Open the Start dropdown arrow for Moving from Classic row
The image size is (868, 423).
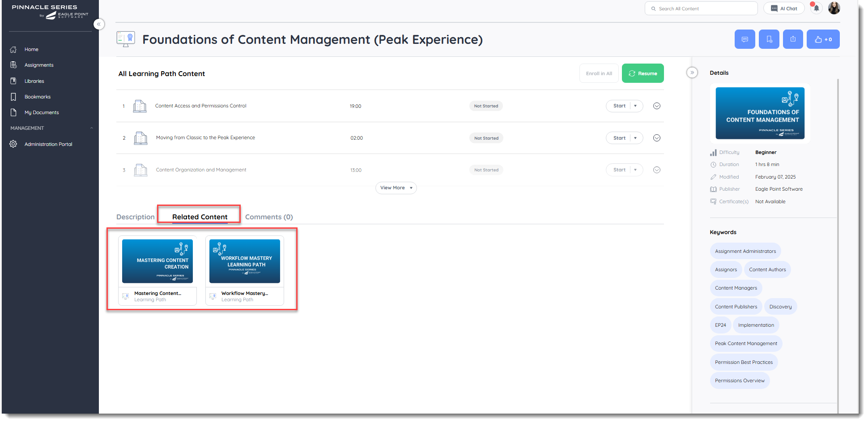(x=635, y=138)
